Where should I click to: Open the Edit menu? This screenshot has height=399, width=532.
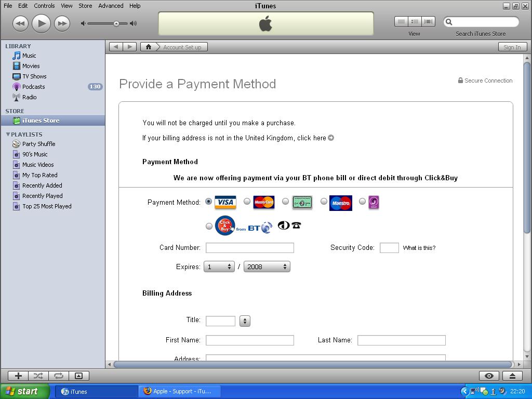point(23,6)
